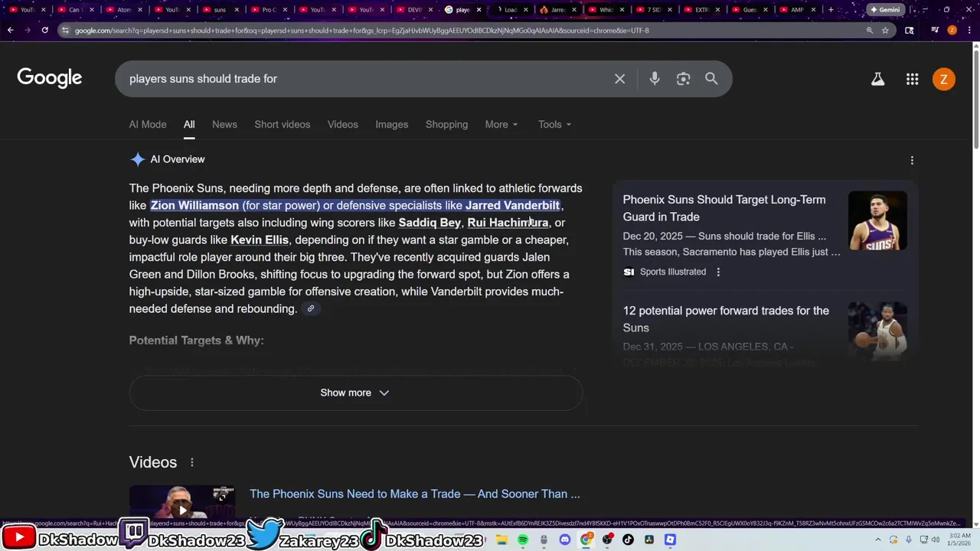Open Saddiq Bey link

(430, 223)
